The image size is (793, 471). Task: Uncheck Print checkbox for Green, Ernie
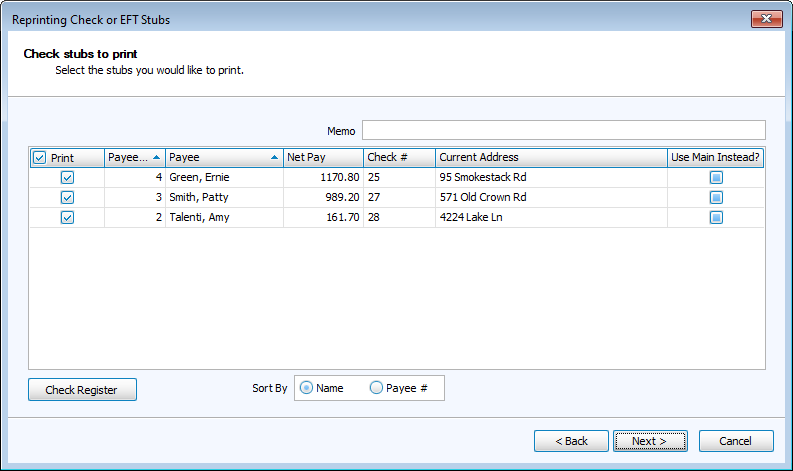pyautogui.click(x=67, y=177)
